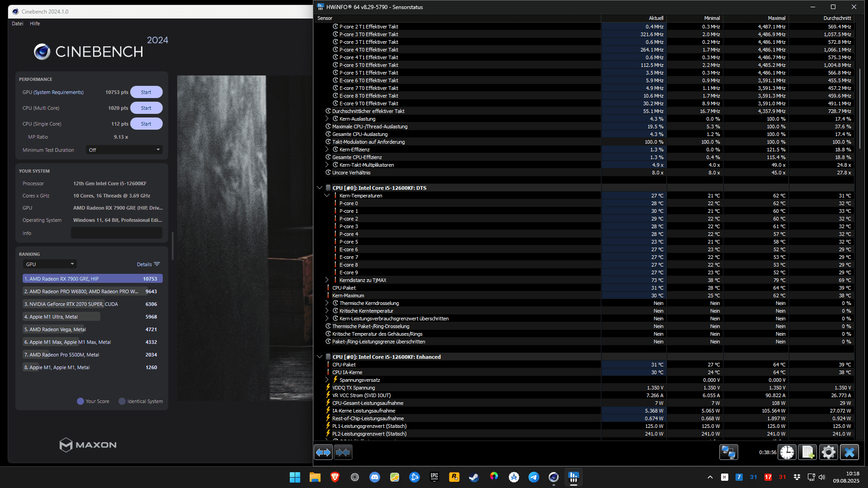Click the HWiNFO expand-columns arrows icon

(323, 452)
